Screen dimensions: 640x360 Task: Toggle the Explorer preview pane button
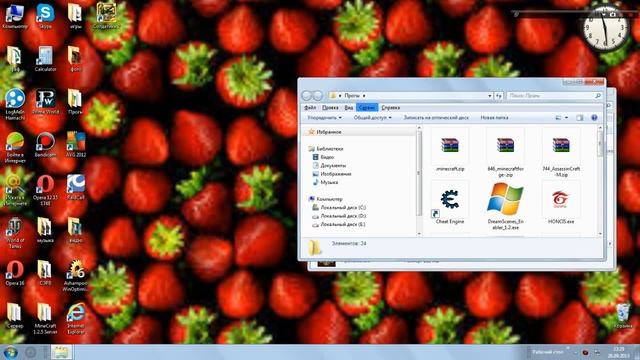(x=580, y=118)
